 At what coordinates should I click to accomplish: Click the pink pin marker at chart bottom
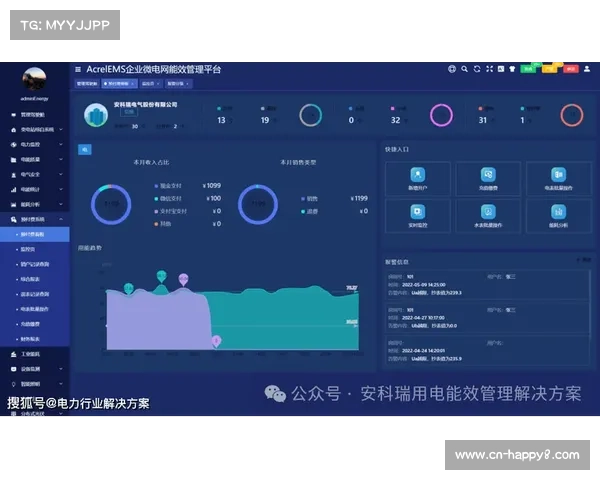(216, 341)
